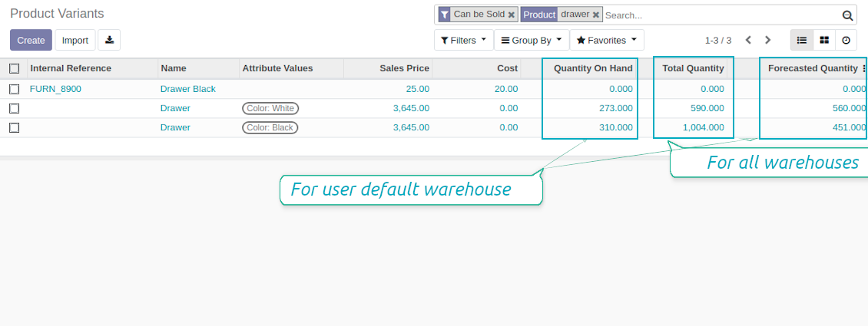Sort by Forecasted Quantity column
The height and width of the screenshot is (326, 868).
click(813, 68)
